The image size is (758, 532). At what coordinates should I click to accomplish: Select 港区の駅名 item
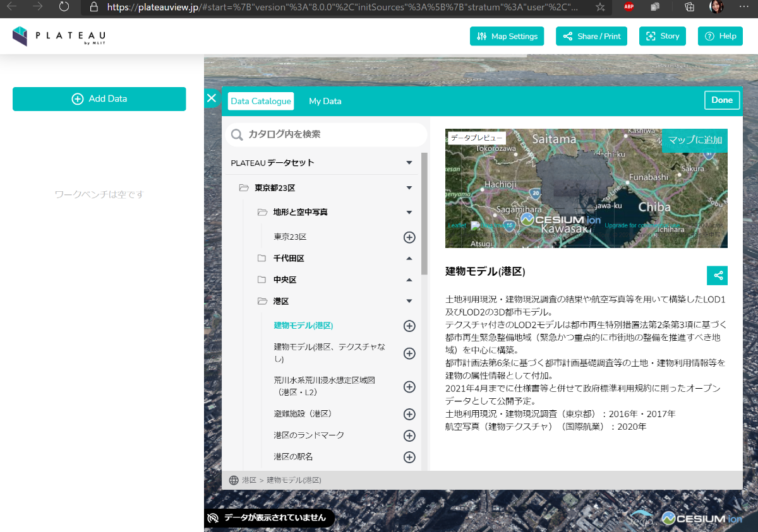click(293, 457)
